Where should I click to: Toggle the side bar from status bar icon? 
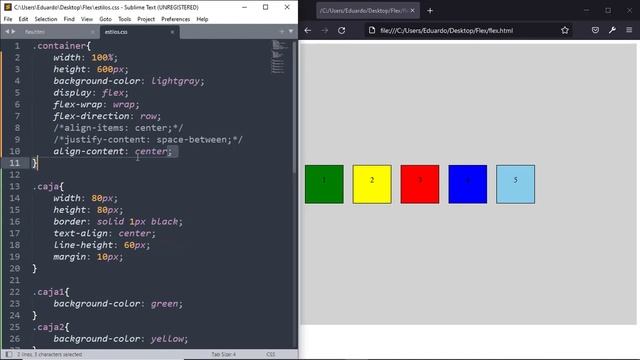click(9, 354)
